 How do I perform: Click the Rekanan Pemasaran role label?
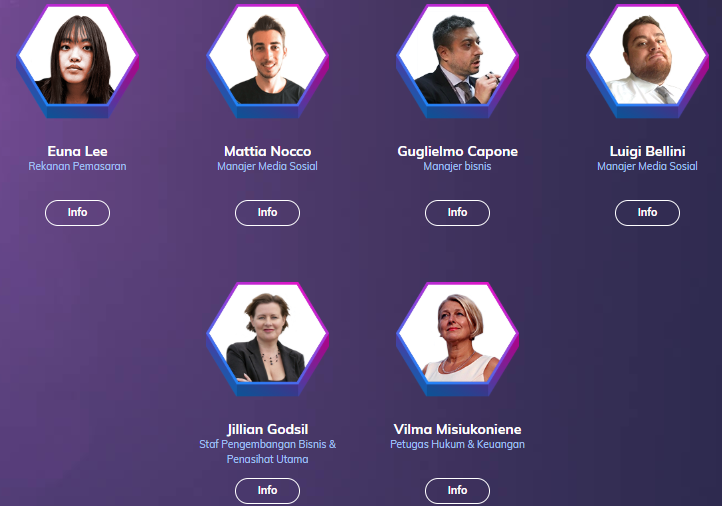[x=77, y=166]
